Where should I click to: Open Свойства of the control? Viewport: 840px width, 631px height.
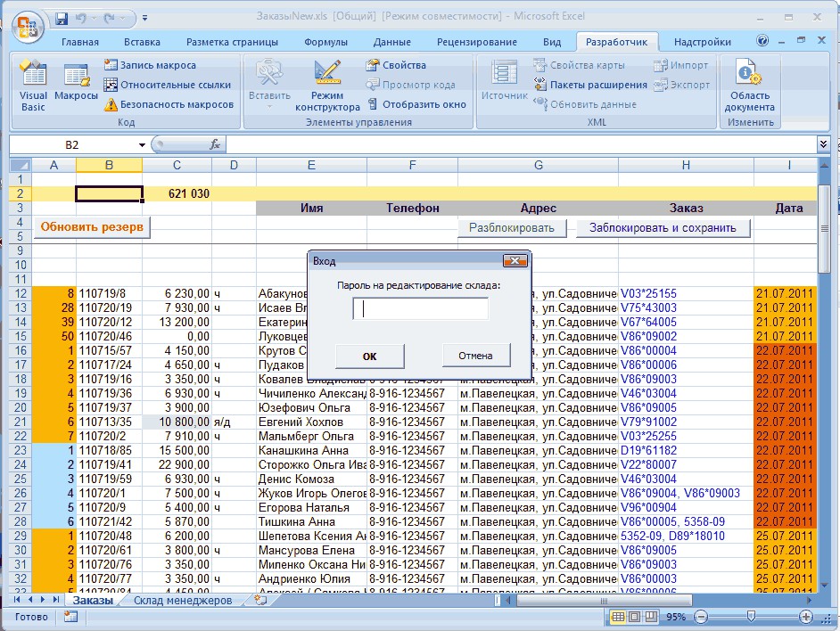pos(396,65)
